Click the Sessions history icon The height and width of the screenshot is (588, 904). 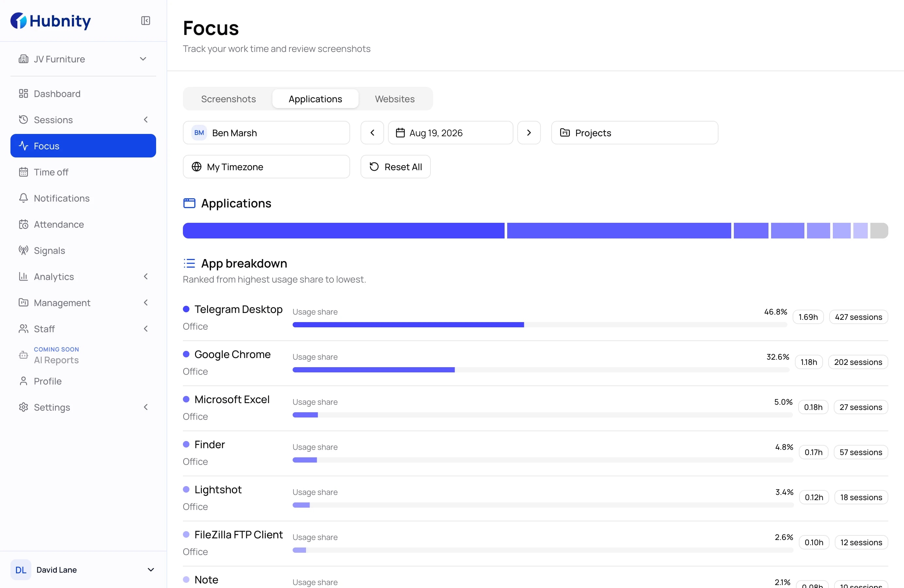(x=24, y=120)
